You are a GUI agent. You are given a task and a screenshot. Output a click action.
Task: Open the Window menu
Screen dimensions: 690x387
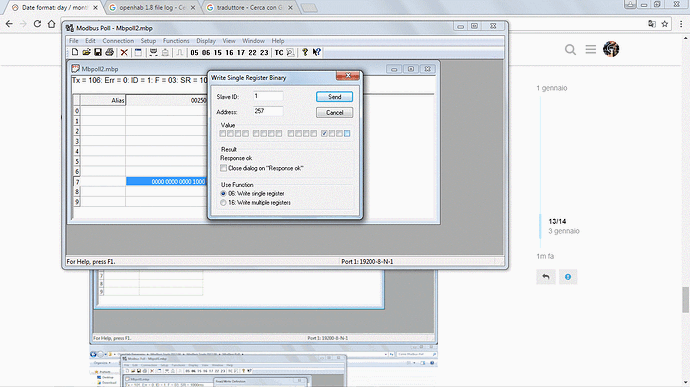pyautogui.click(x=253, y=41)
